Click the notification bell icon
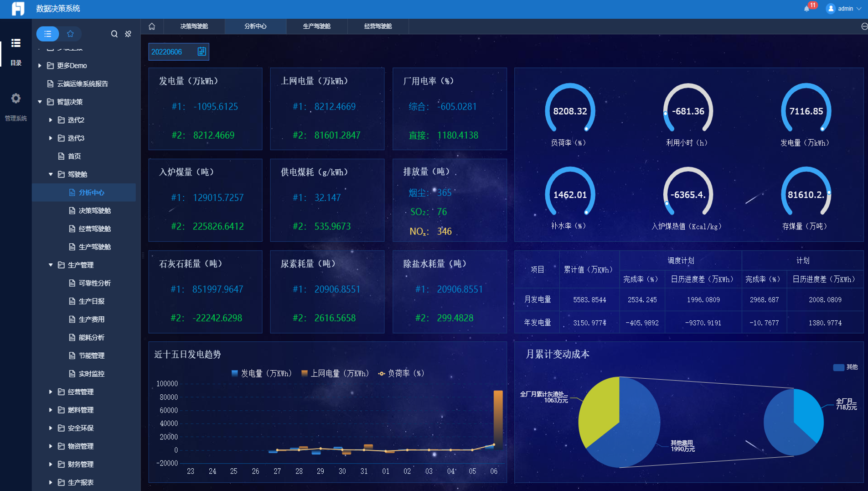The height and width of the screenshot is (491, 868). (807, 9)
